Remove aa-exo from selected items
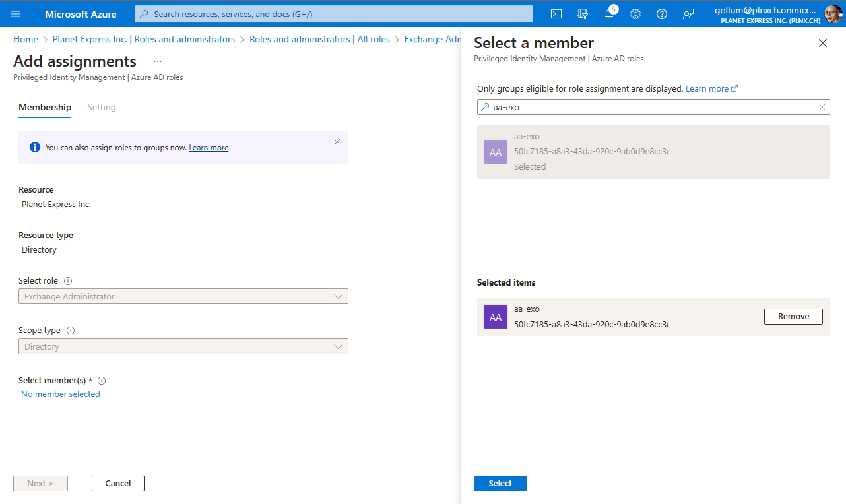The width and height of the screenshot is (846, 504). click(793, 317)
